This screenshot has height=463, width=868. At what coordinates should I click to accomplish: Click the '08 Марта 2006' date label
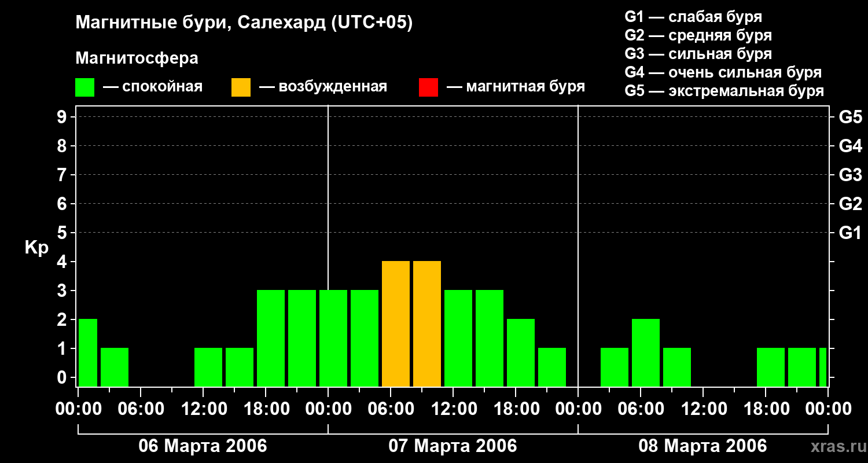click(703, 446)
